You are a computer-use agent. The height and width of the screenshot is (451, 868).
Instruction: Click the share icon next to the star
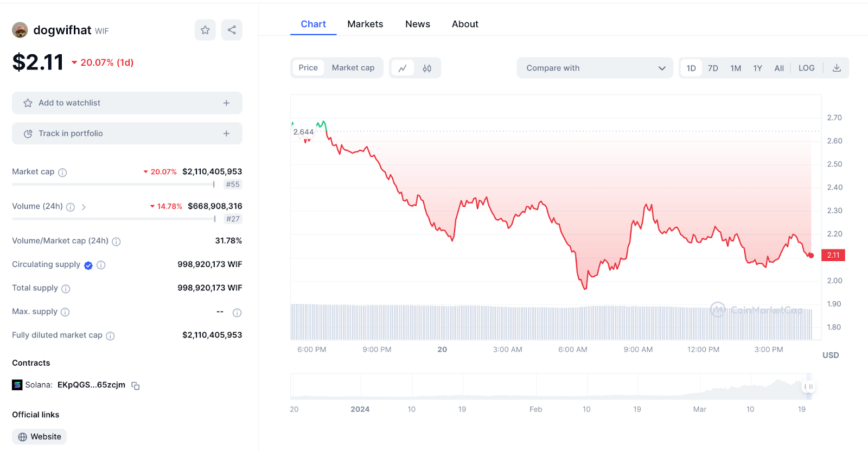tap(232, 30)
